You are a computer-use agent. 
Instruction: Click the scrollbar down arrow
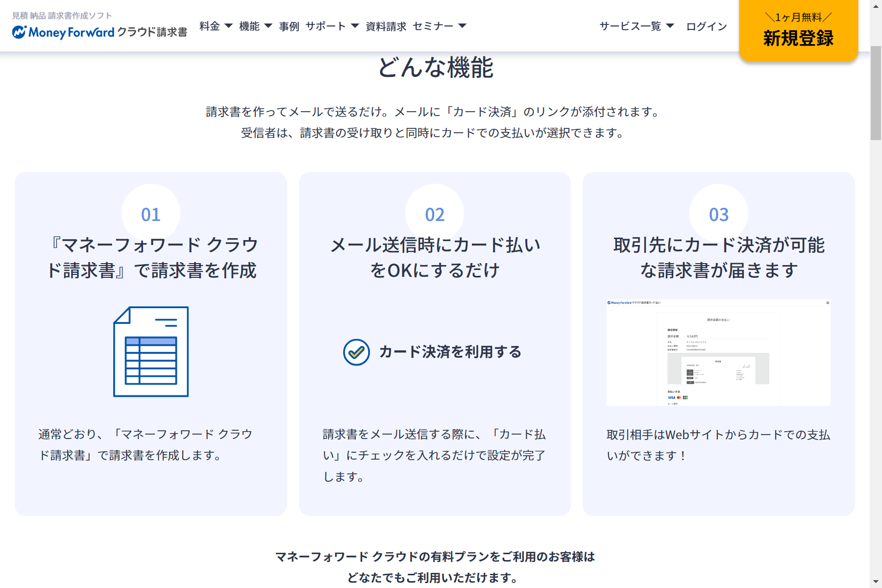(x=876, y=582)
